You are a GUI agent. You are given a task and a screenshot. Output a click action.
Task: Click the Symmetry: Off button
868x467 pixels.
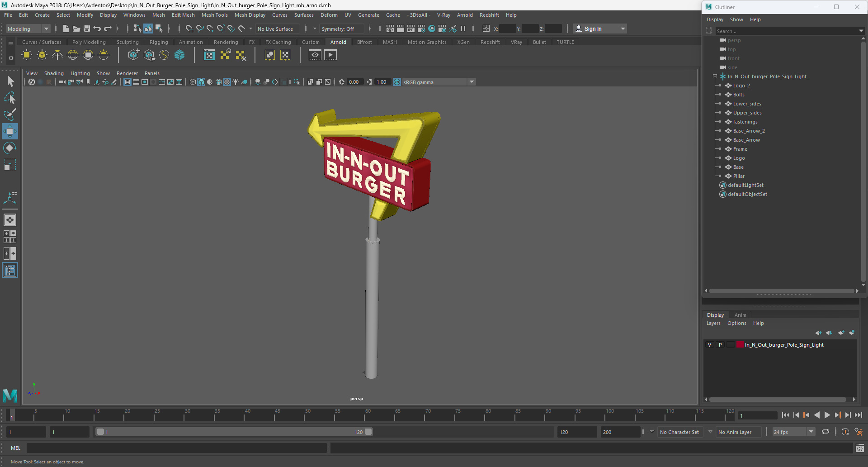click(x=341, y=29)
